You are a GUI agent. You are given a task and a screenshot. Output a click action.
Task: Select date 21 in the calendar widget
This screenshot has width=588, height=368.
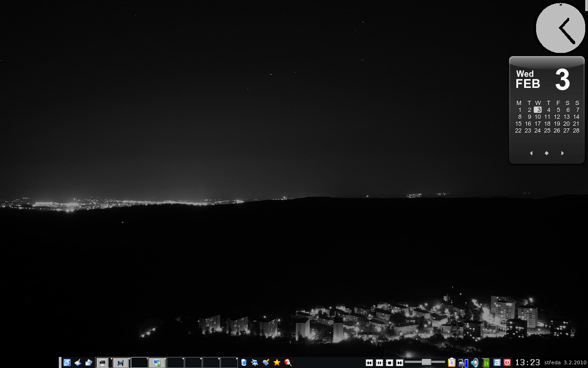(576, 124)
